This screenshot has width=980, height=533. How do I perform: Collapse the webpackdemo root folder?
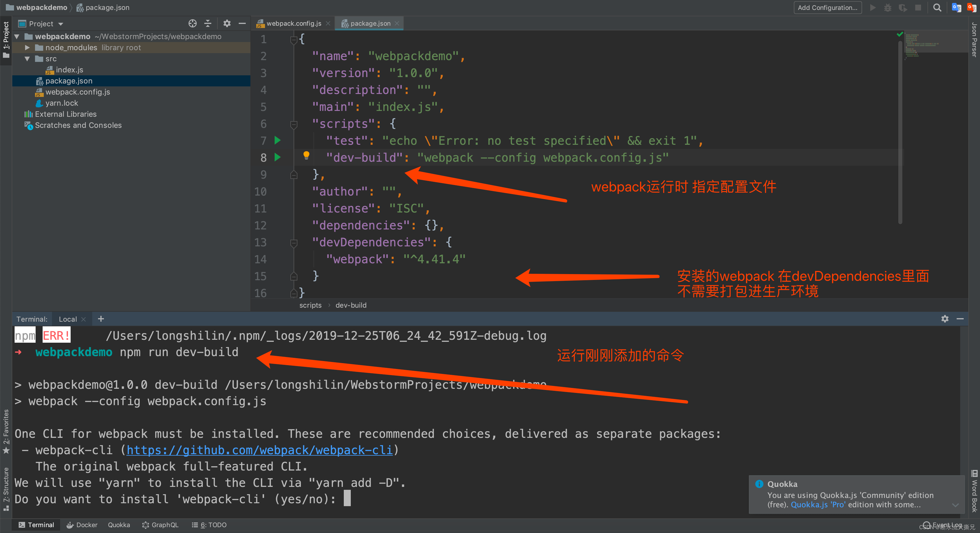17,36
